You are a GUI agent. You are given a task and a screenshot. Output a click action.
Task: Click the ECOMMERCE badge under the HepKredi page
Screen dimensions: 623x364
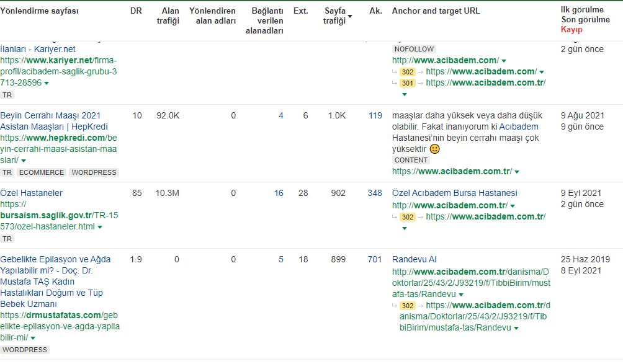[41, 172]
